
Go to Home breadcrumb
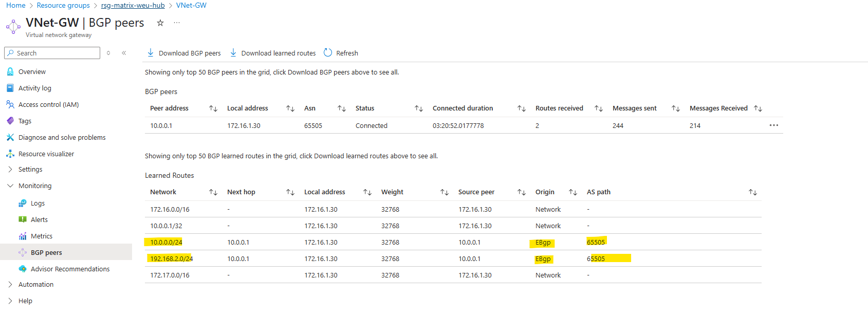(16, 5)
